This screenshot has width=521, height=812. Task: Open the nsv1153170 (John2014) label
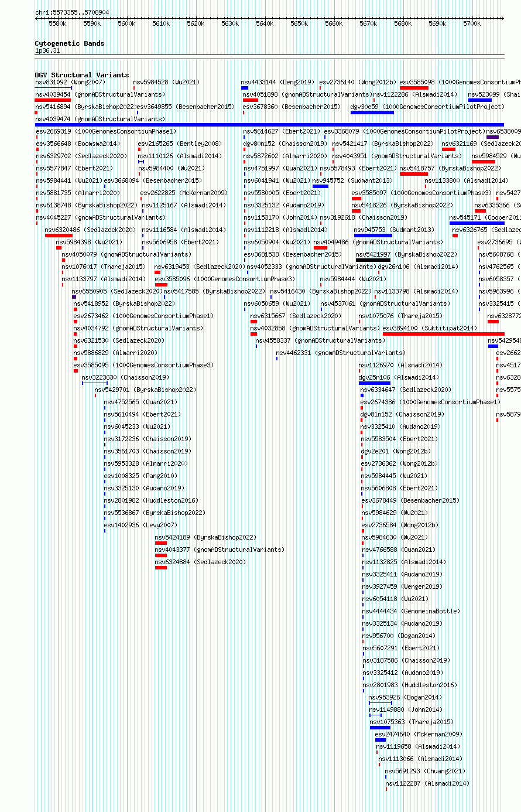click(x=280, y=218)
